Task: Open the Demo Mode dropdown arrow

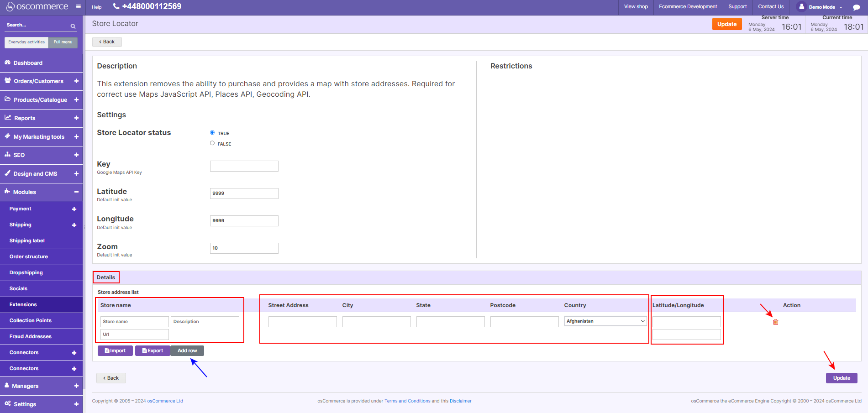Action: point(841,7)
